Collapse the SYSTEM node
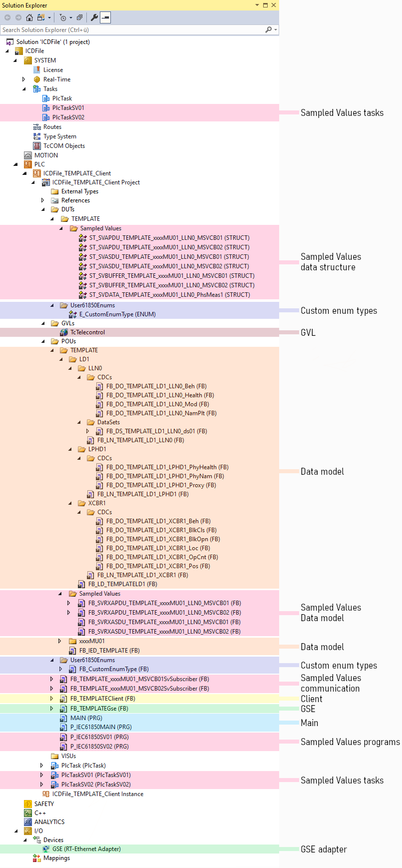The height and width of the screenshot is (868, 402). coord(15,60)
